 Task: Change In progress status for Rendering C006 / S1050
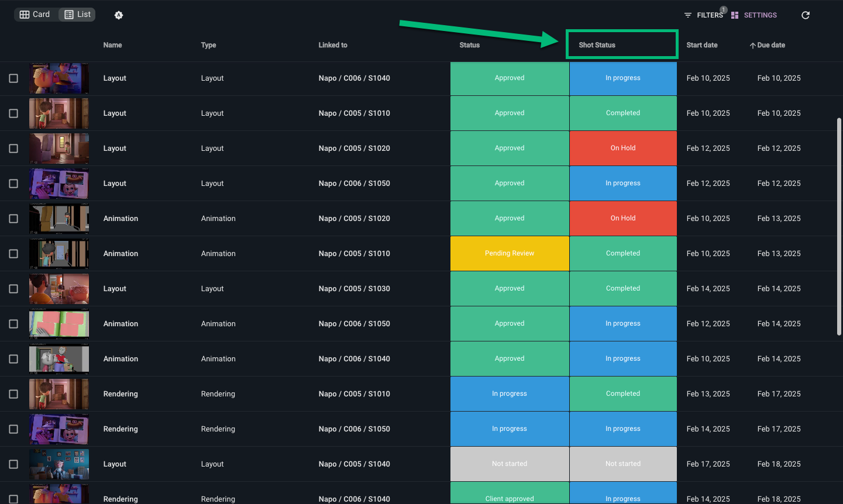tap(510, 429)
